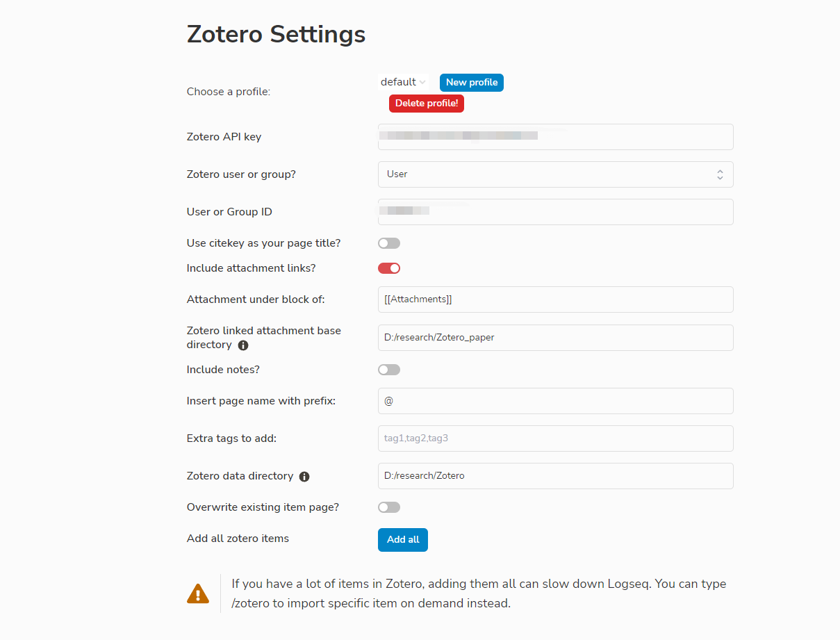This screenshot has width=840, height=640.
Task: Click the page name prefix field containing @
Action: click(x=554, y=400)
